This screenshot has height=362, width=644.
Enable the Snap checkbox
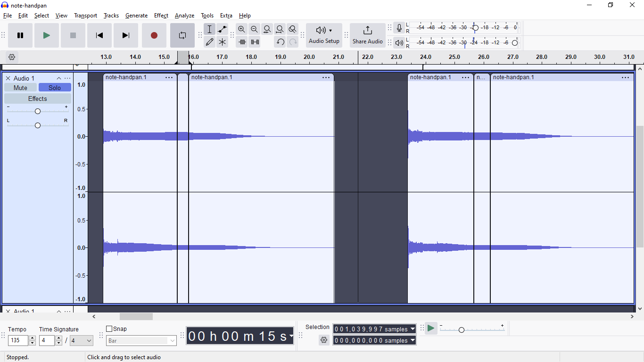(x=109, y=329)
